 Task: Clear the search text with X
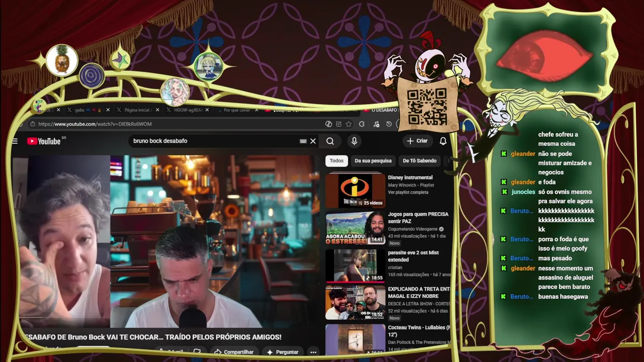pyautogui.click(x=313, y=141)
